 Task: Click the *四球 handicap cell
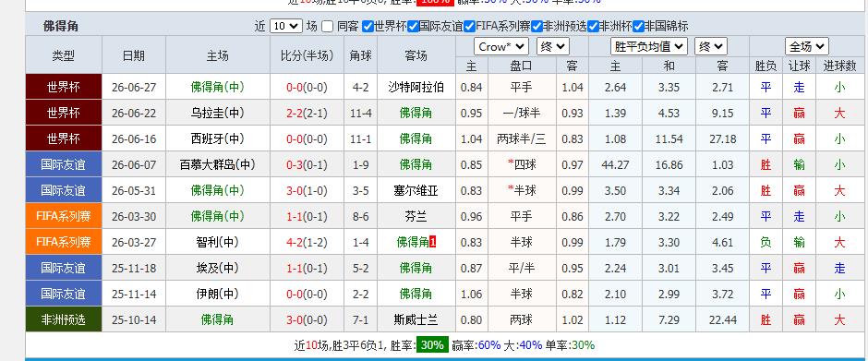point(522,164)
